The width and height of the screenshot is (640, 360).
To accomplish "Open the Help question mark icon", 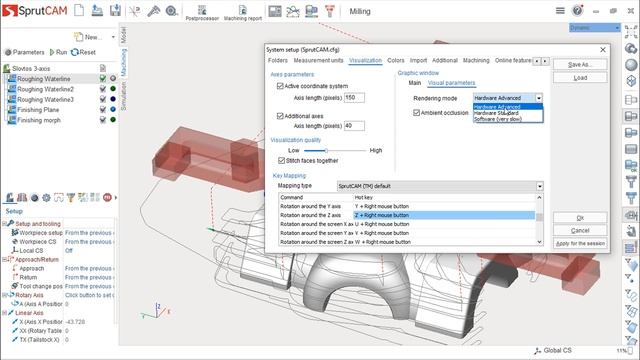I will [x=578, y=11].
